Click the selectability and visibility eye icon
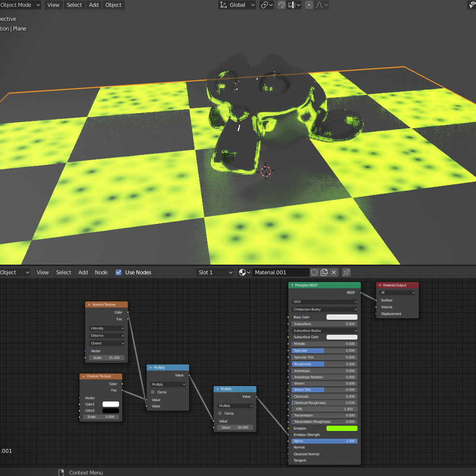This screenshot has height=476, width=476. tap(472, 5)
